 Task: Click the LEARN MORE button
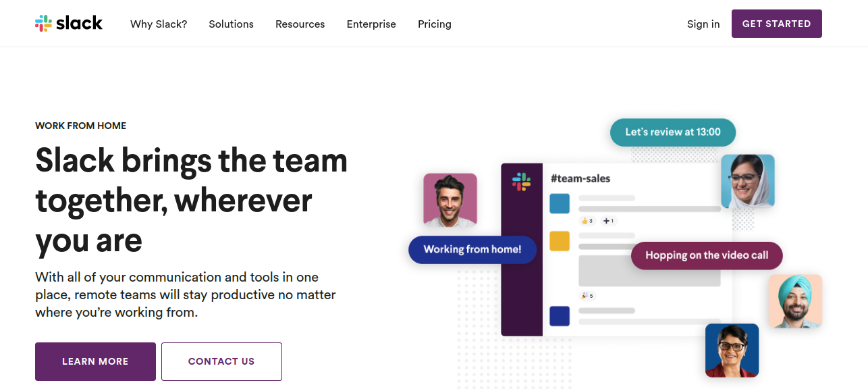coord(95,361)
